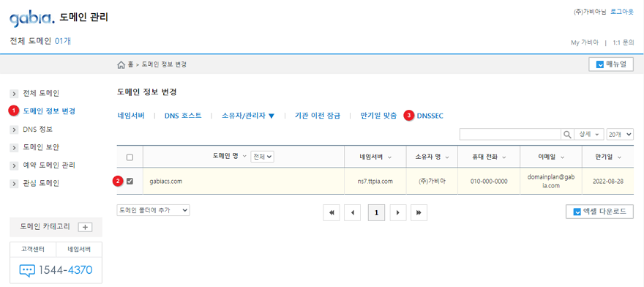Uncheck the gabiacs.com row checkbox
Image resolution: width=644 pixels, height=287 pixels.
(130, 181)
